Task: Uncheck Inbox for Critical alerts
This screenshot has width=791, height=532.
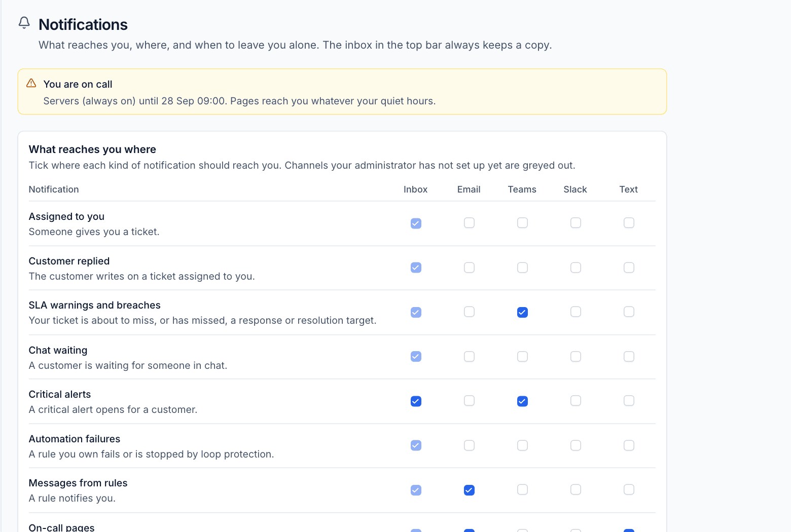Action: tap(416, 401)
